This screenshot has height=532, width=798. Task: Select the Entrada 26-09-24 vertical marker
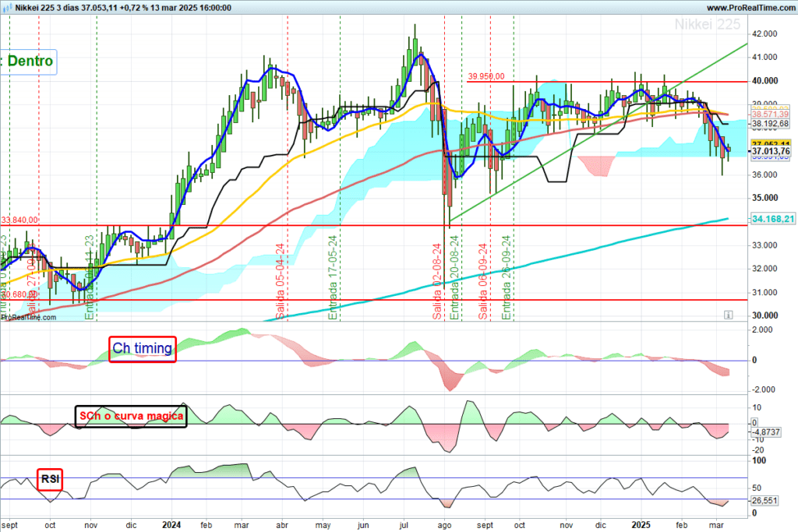tap(507, 278)
